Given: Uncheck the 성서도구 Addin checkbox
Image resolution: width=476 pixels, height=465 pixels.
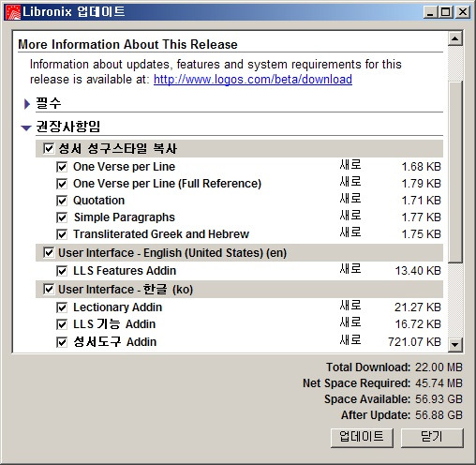Looking at the screenshot, I should click(x=62, y=342).
